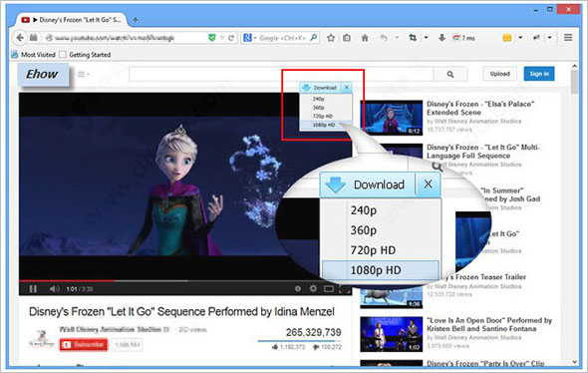Toggle theater mode in the video player
The image size is (588, 373).
(x=329, y=288)
